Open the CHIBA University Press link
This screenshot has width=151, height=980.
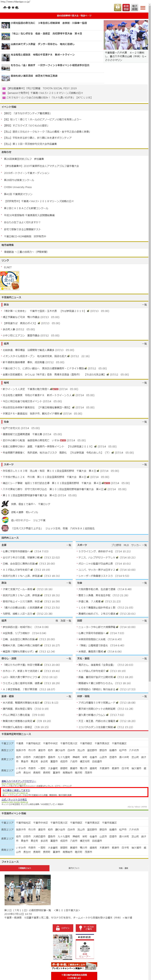point(18,187)
